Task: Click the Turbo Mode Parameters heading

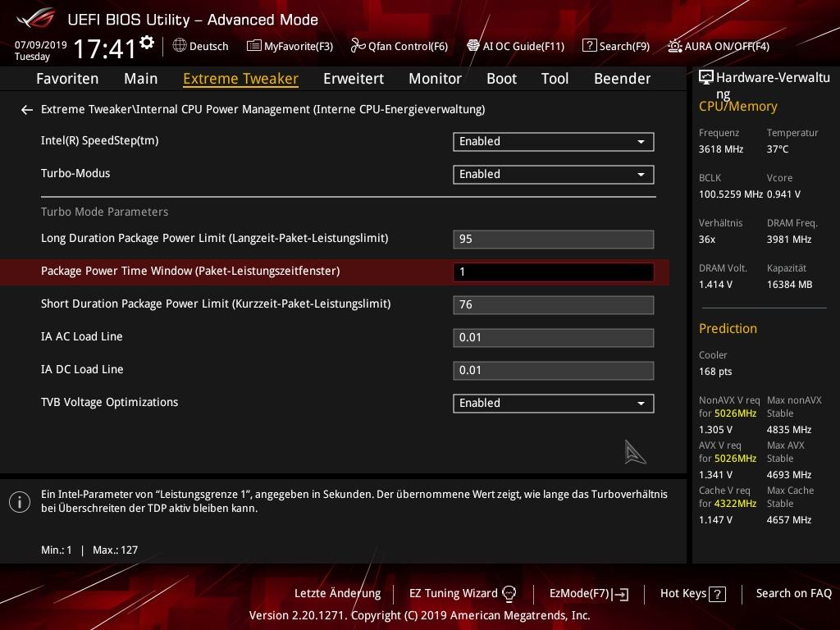Action: point(104,212)
